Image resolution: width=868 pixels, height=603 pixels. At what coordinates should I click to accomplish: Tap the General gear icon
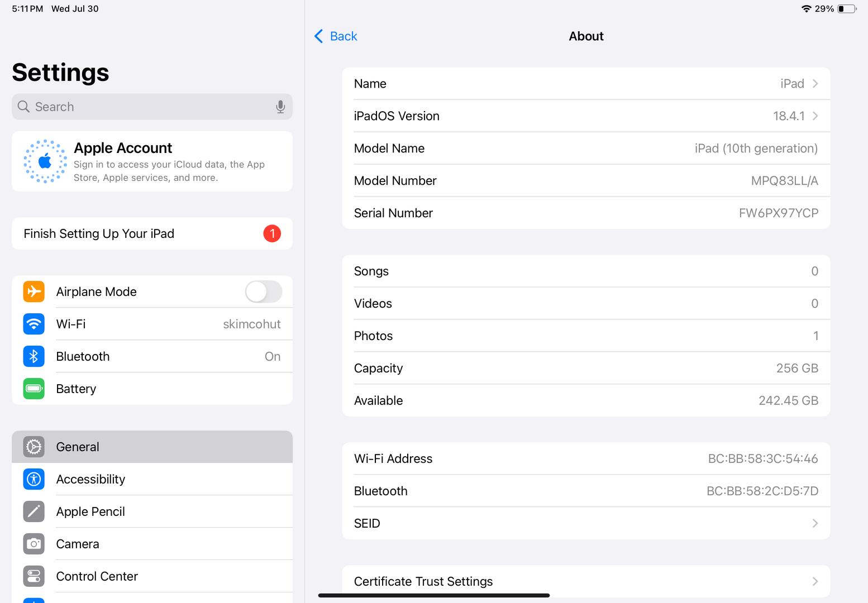click(34, 447)
